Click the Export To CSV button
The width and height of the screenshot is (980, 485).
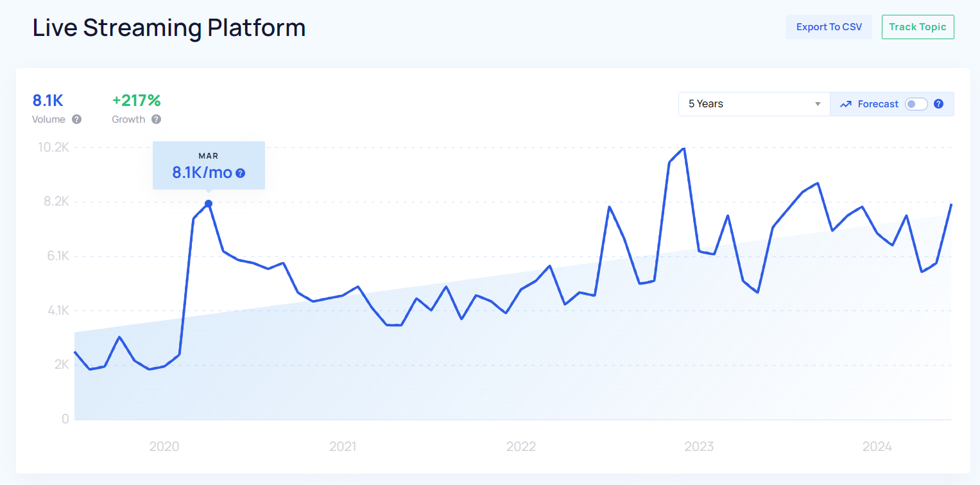pos(829,27)
